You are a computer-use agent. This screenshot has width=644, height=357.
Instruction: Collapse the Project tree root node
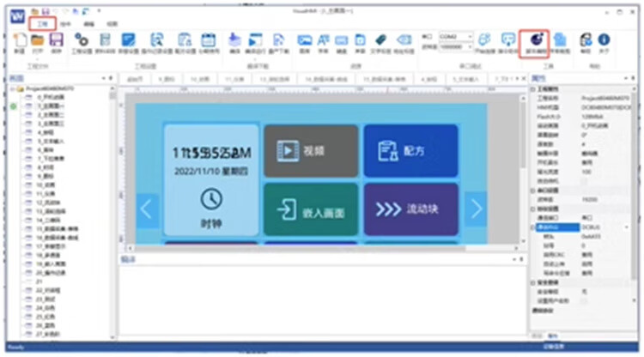tap(12, 88)
